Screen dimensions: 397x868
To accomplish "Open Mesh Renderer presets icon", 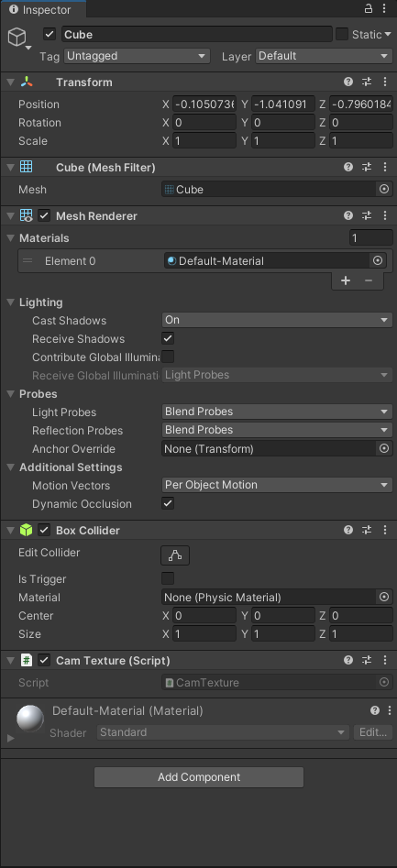I will [x=367, y=216].
